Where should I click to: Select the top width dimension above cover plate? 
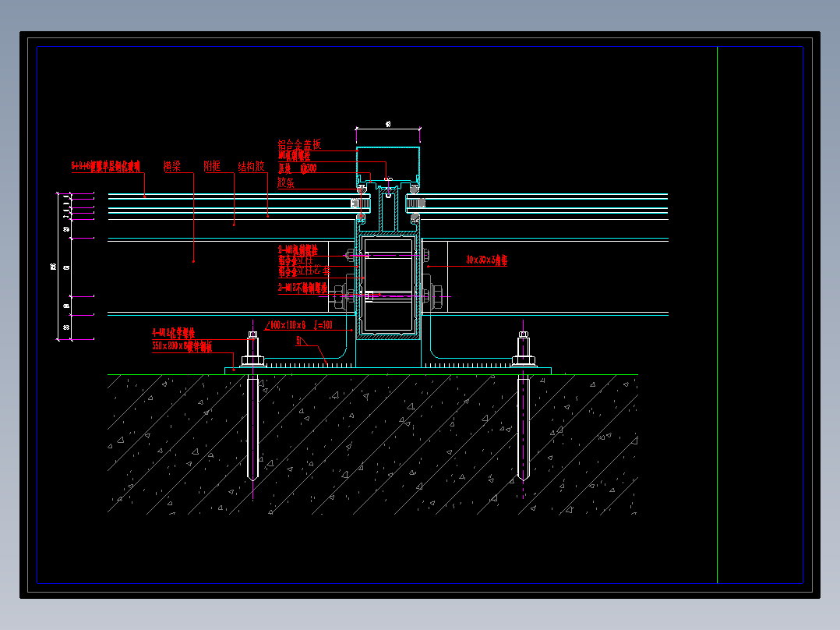tap(388, 126)
